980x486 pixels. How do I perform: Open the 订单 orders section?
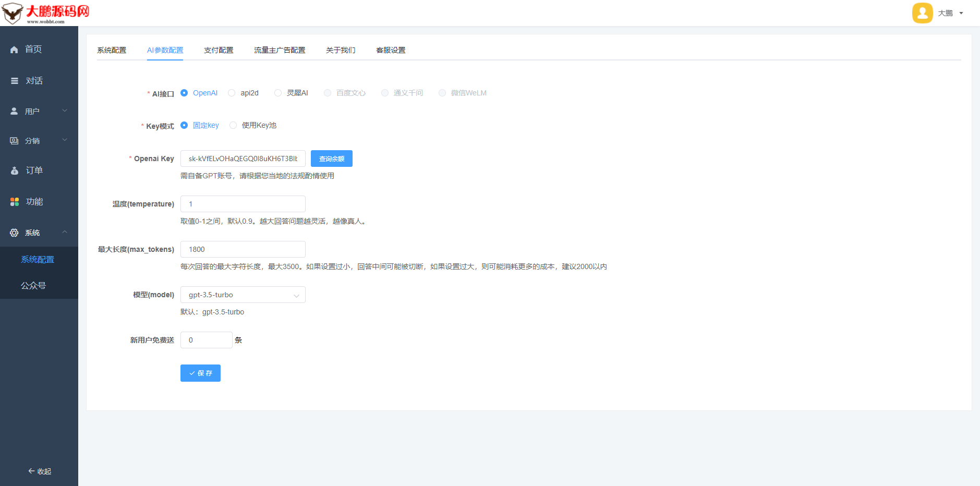(x=14, y=170)
